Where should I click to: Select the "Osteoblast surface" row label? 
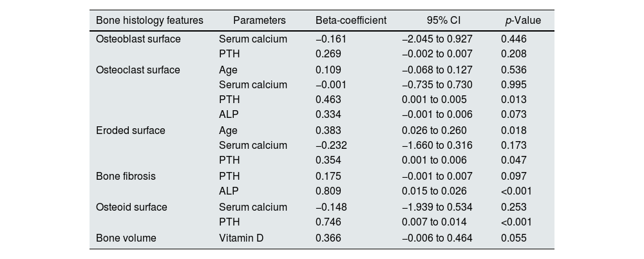(138, 39)
